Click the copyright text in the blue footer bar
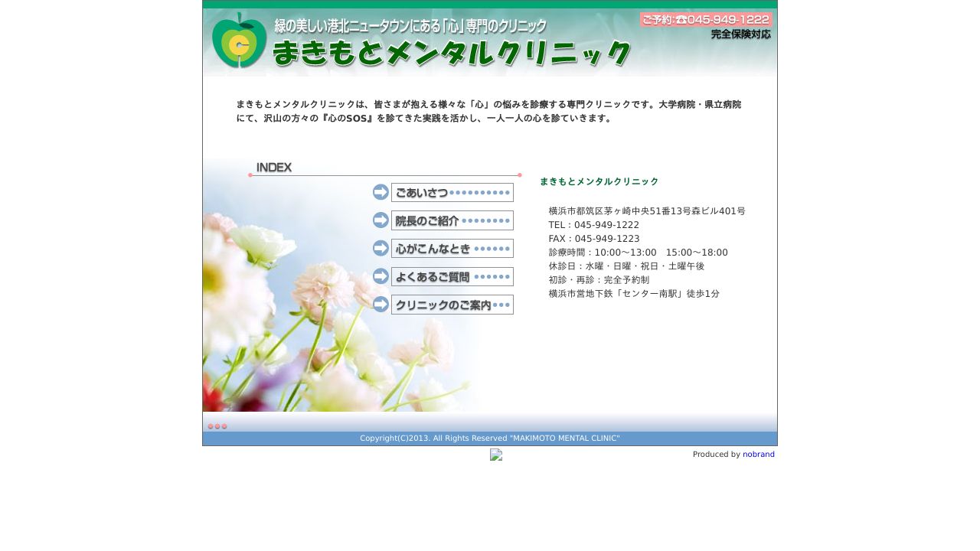This screenshot has width=980, height=551. pos(490,439)
